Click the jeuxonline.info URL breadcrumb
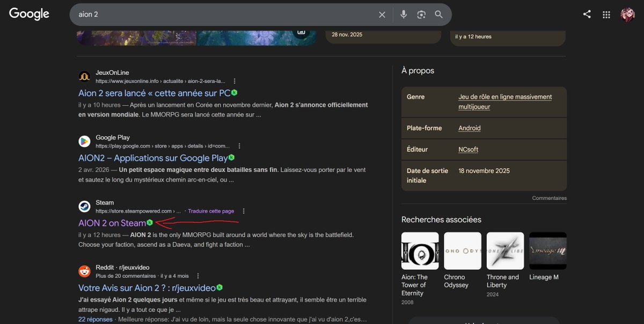644x324 pixels. (x=160, y=81)
